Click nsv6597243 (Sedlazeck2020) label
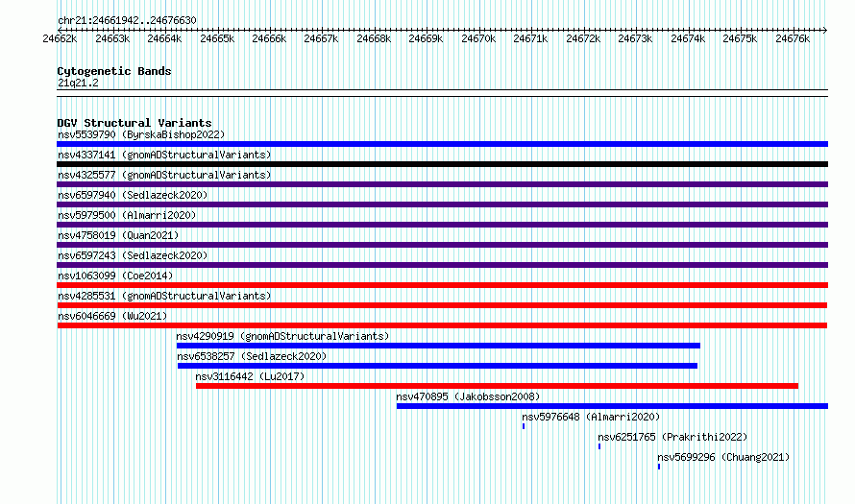855x504 pixels. point(133,255)
